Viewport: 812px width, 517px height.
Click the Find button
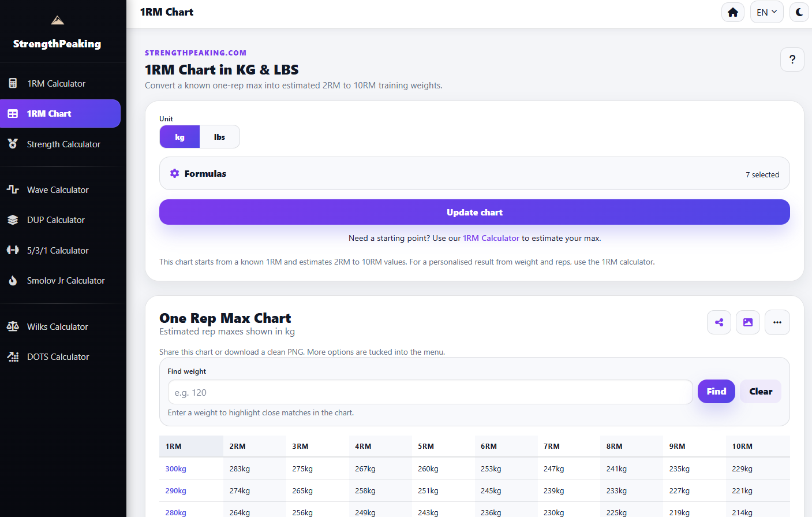(x=716, y=391)
